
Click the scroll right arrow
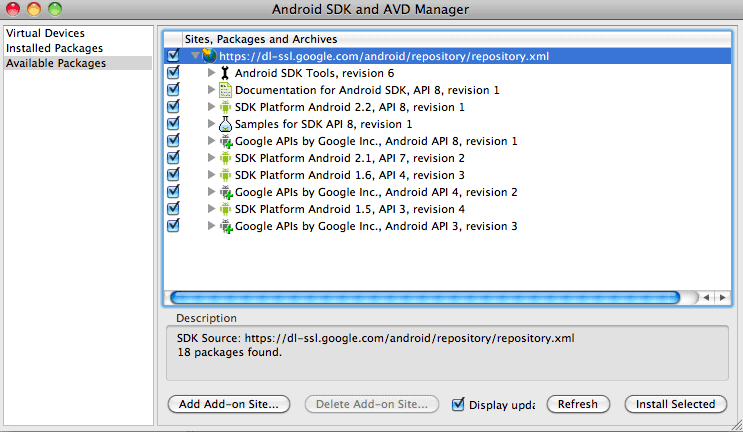[x=723, y=297]
